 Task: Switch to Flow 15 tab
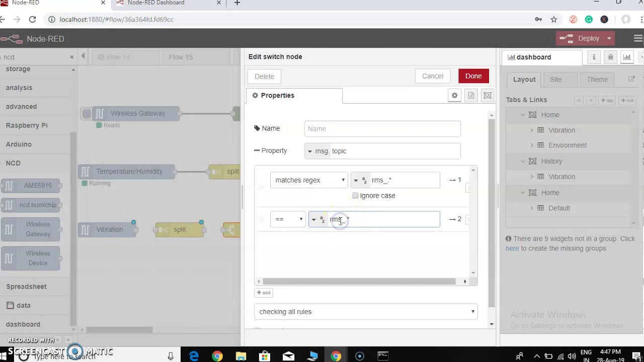181,57
